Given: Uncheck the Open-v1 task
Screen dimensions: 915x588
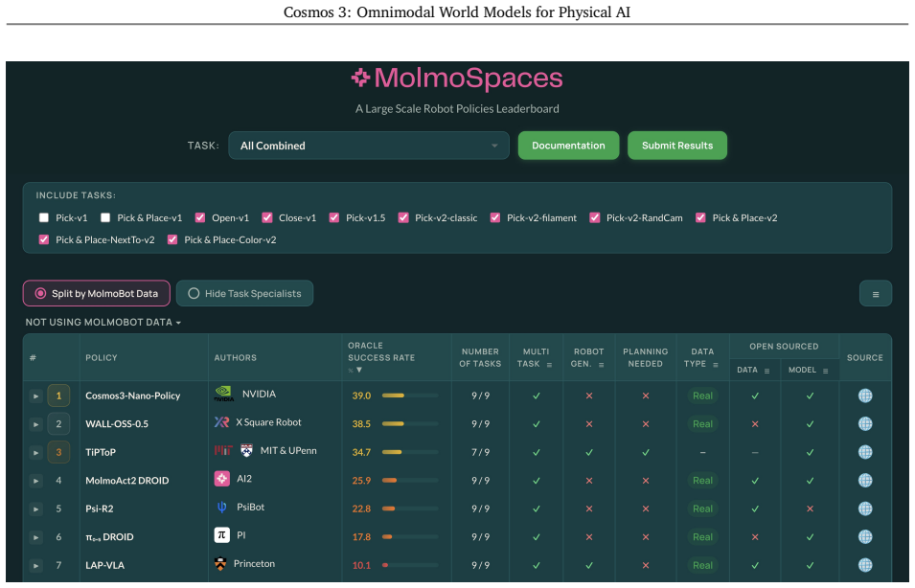Looking at the screenshot, I should 199,217.
